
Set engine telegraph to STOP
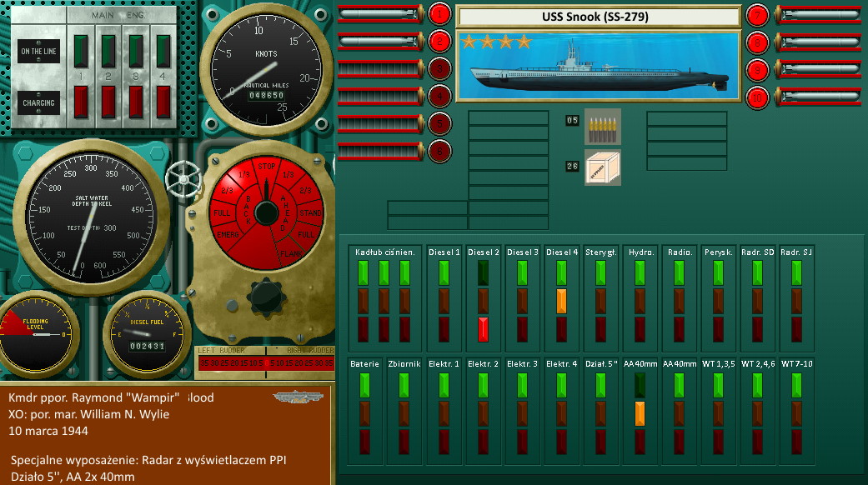(266, 167)
